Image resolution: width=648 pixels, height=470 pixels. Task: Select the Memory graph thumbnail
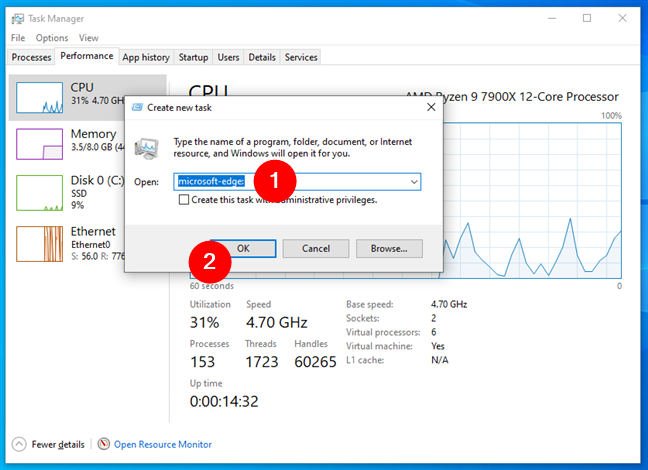tap(40, 144)
